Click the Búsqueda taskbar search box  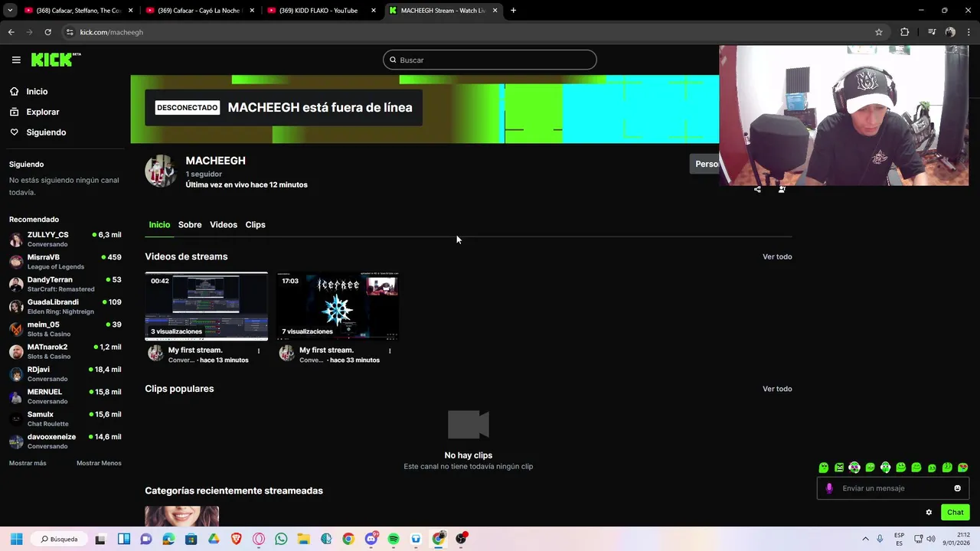[x=60, y=539]
